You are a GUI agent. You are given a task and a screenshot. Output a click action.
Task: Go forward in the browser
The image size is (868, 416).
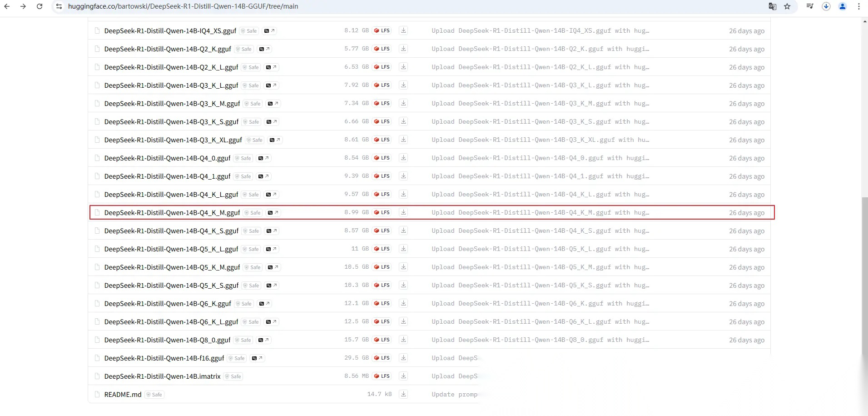pyautogui.click(x=23, y=6)
